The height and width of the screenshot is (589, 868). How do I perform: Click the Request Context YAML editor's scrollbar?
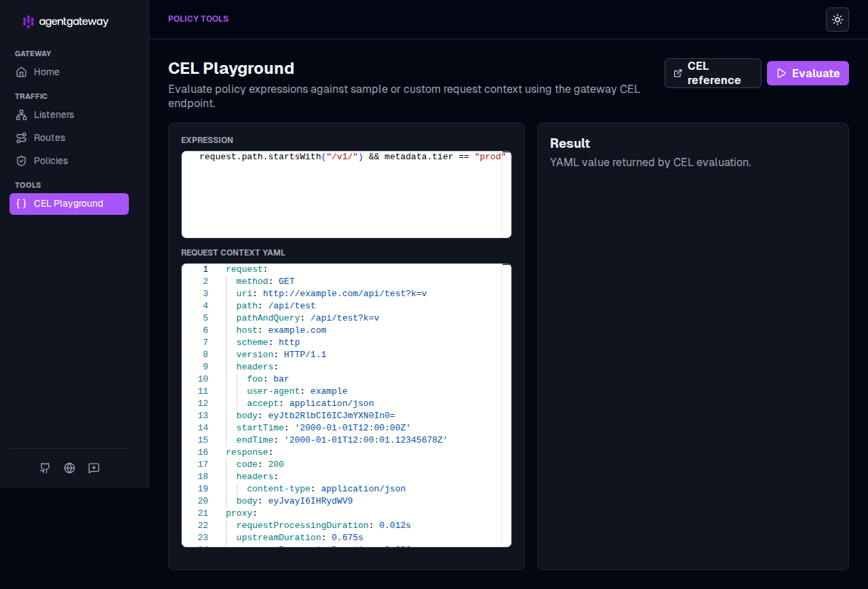507,405
